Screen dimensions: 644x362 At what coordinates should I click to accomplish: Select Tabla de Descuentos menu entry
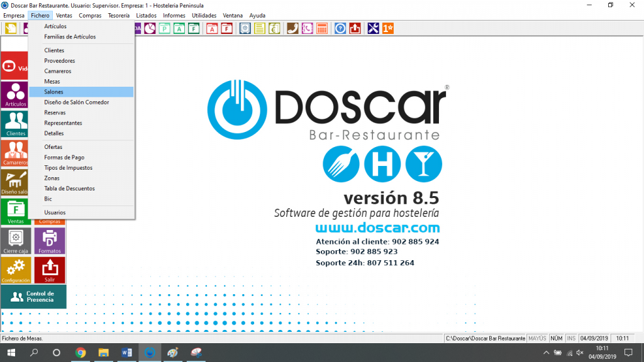click(x=81, y=189)
